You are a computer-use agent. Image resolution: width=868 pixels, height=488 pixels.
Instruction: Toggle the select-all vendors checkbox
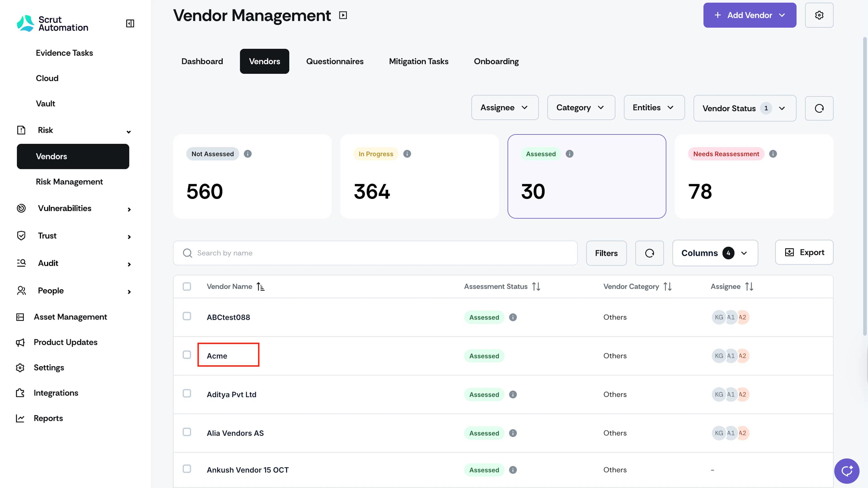click(187, 286)
